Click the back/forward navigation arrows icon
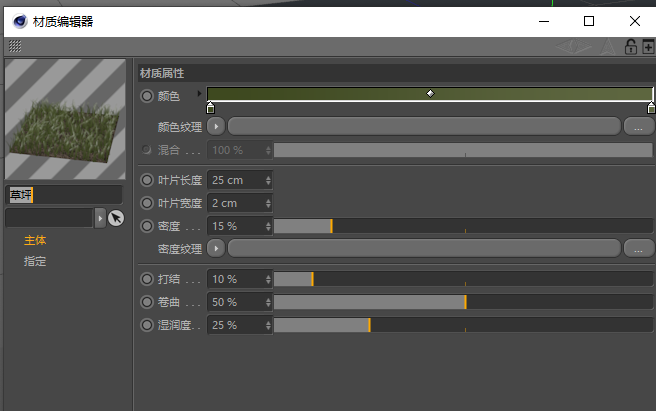This screenshot has width=656, height=411. (574, 46)
